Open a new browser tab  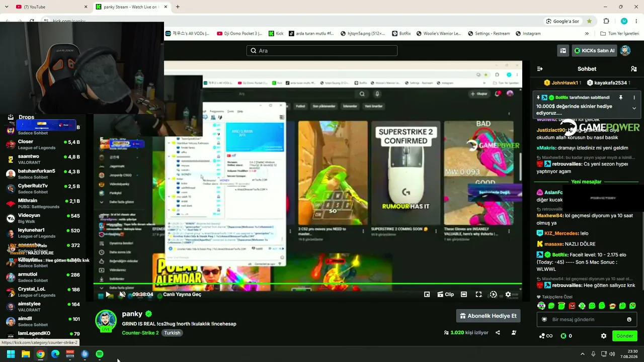pyautogui.click(x=178, y=7)
